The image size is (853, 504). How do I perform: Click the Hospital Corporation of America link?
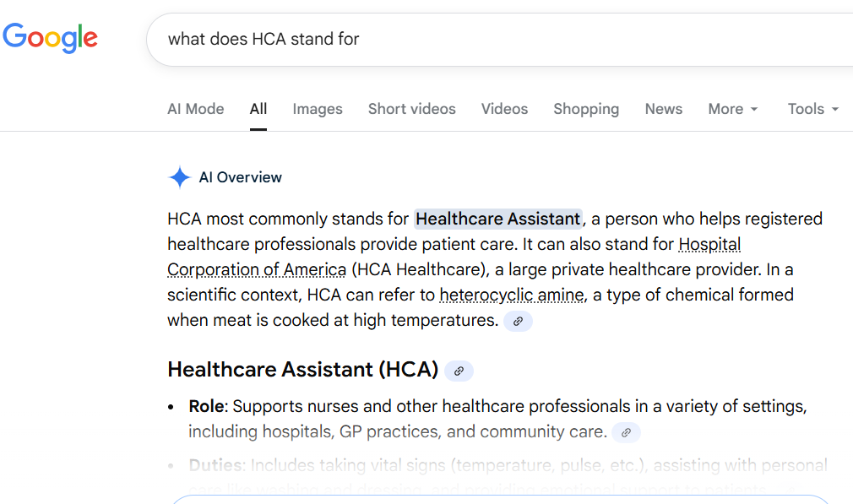pyautogui.click(x=257, y=270)
